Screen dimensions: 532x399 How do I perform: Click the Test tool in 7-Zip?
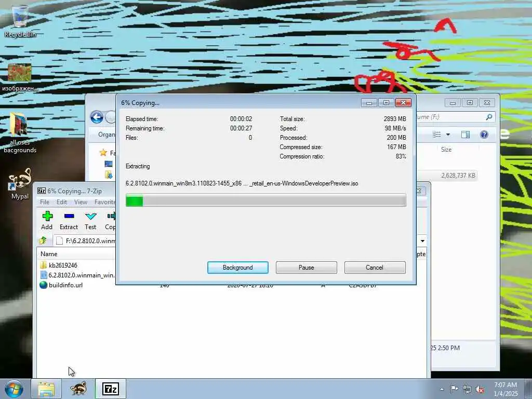90,220
